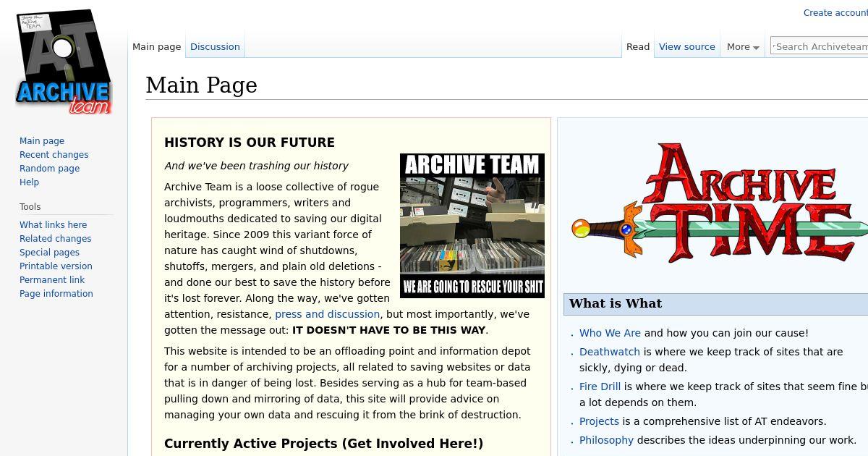This screenshot has height=456, width=868.
Task: Open the Help sidebar link
Action: 30,182
